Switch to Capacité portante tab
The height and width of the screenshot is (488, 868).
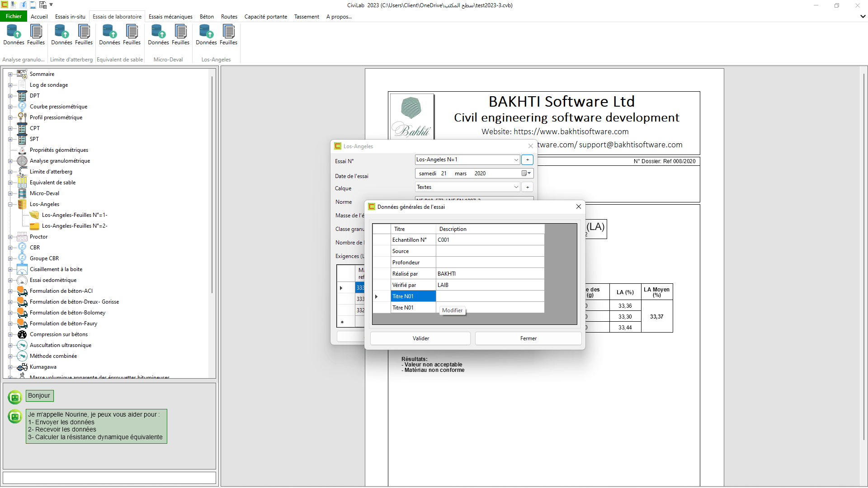point(266,17)
